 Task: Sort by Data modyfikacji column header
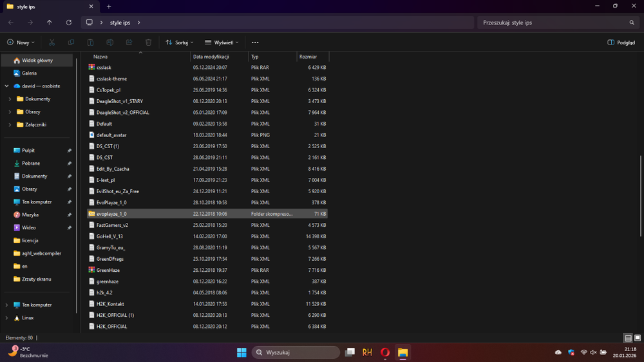211,57
